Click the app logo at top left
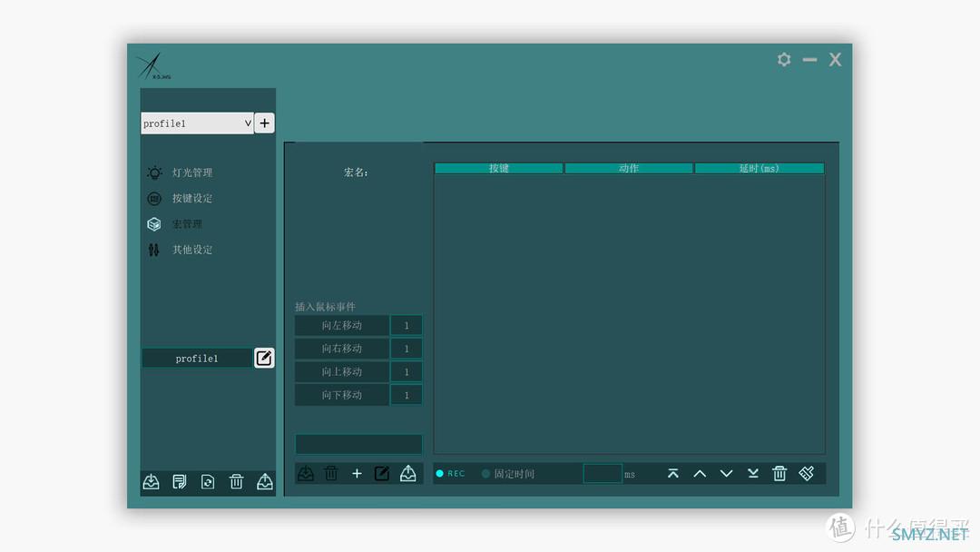The width and height of the screenshot is (980, 552). (x=153, y=65)
